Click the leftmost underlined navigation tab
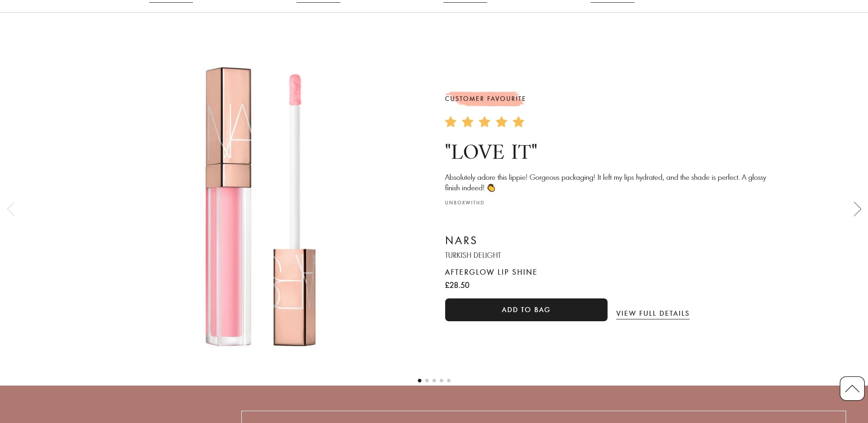This screenshot has width=868, height=423. tap(171, 1)
